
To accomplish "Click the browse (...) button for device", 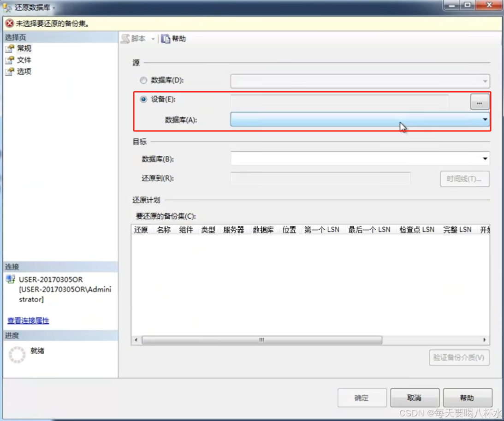I will coord(479,102).
